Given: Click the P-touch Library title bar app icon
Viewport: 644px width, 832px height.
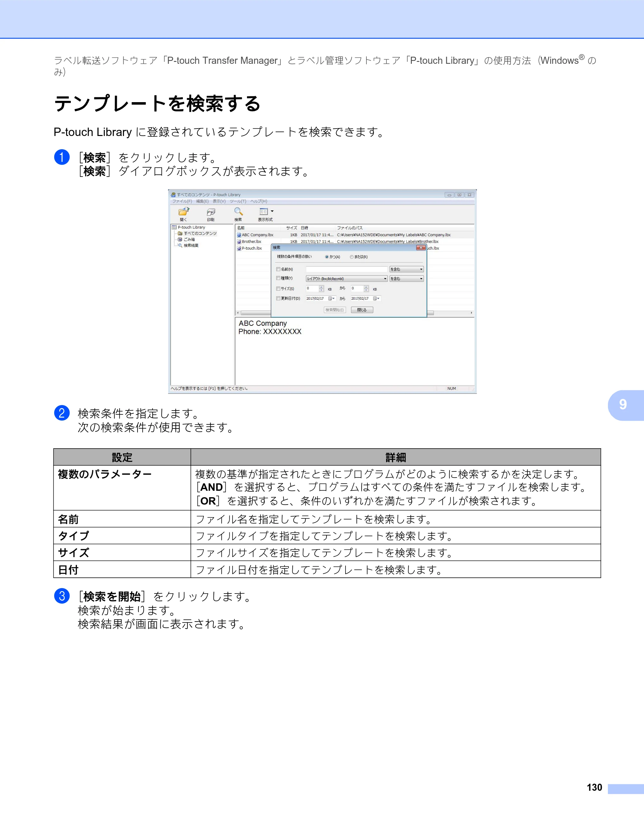Looking at the screenshot, I should click(x=173, y=195).
